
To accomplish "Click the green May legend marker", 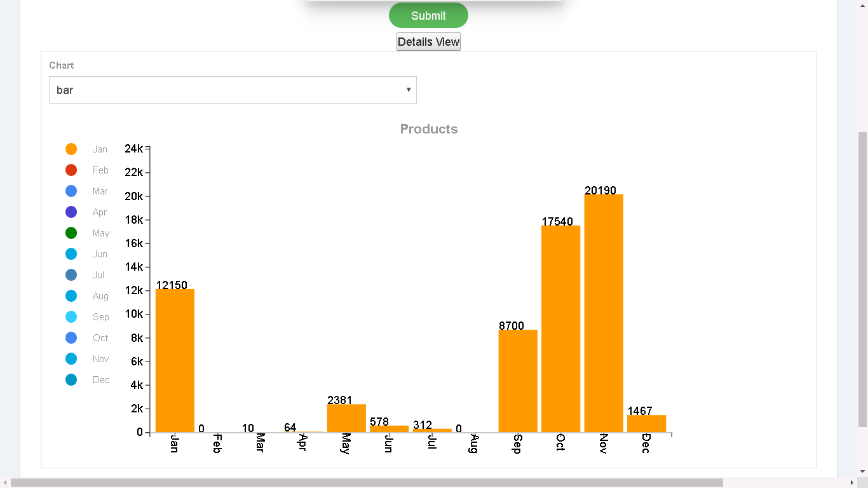I will point(71,233).
